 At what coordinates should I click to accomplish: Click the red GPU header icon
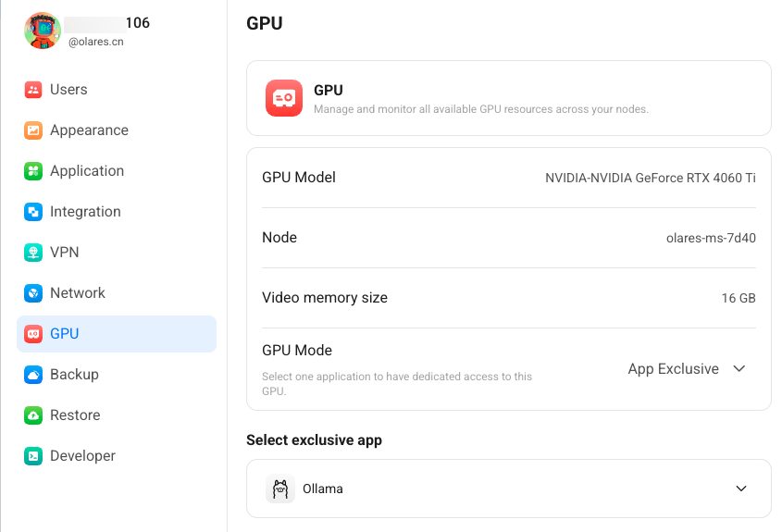[x=284, y=98]
